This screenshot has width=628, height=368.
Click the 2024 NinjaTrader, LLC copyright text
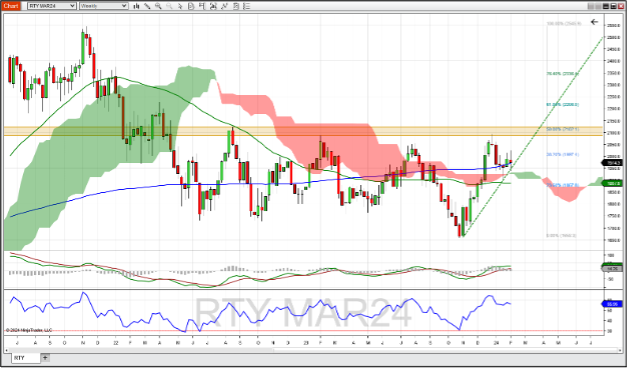pos(29,330)
